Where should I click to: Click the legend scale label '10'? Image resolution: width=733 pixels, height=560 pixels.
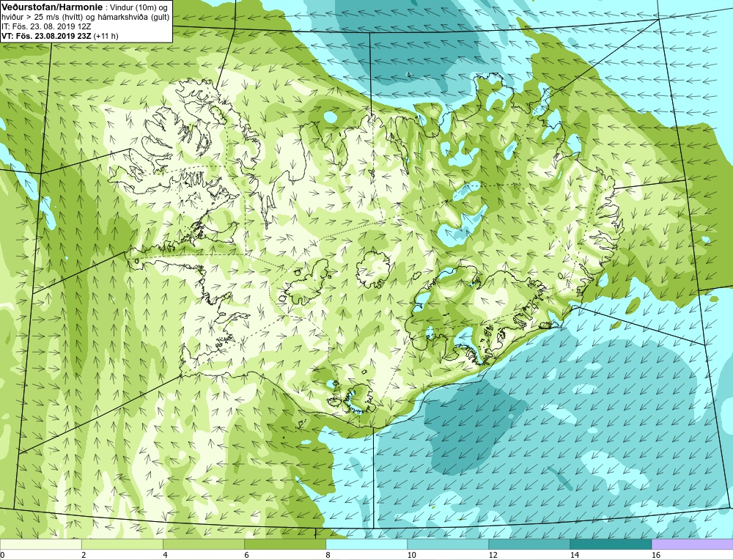pos(412,555)
